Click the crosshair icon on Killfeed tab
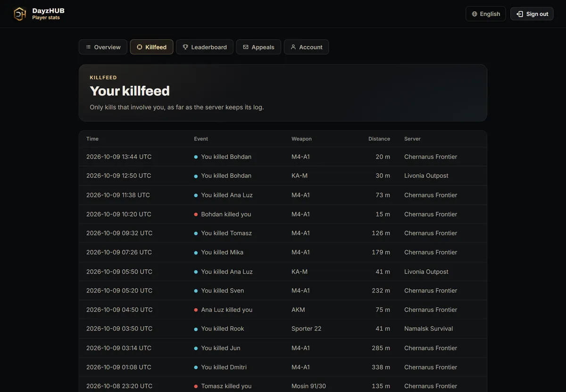This screenshot has width=566, height=392. (x=140, y=47)
